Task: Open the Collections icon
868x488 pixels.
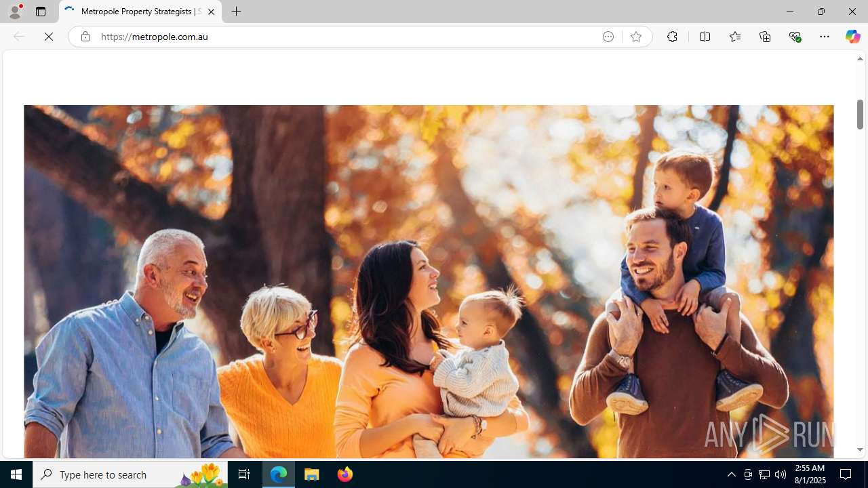Action: click(x=765, y=37)
